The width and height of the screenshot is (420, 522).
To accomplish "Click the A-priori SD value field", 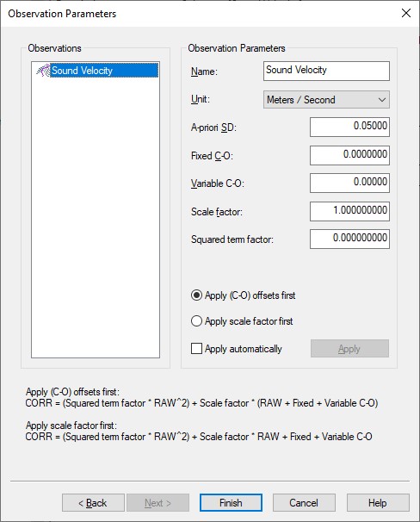I will click(349, 127).
